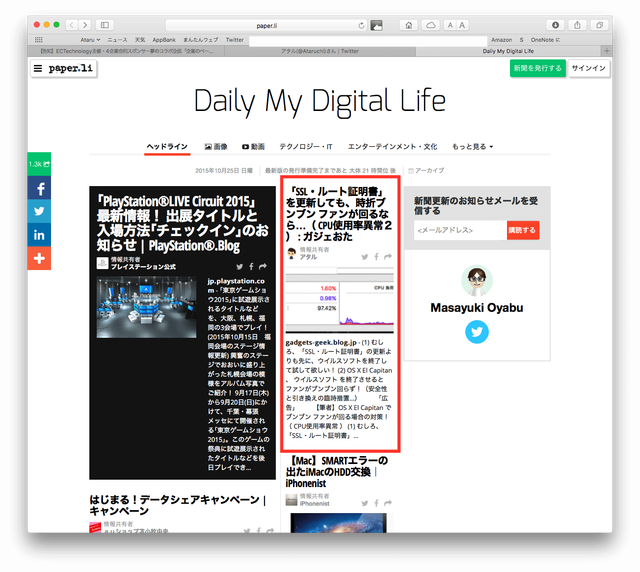
Task: Open the Amazon bookmark
Action: (x=501, y=40)
